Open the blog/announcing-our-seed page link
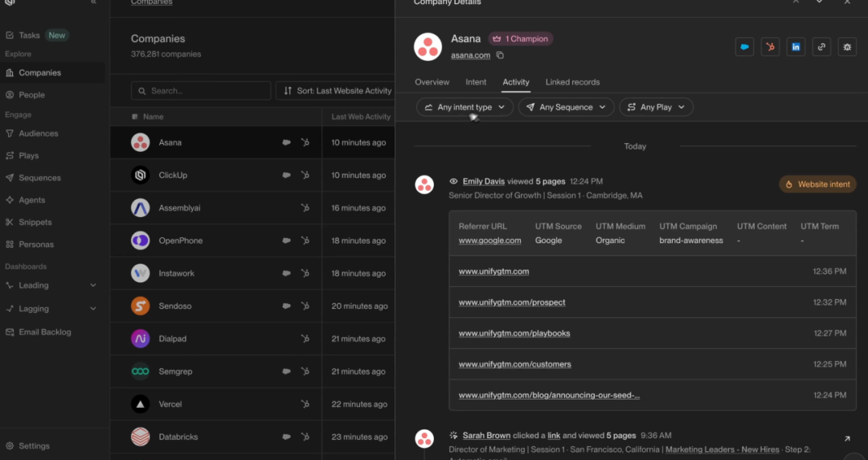The image size is (868, 460). 549,396
